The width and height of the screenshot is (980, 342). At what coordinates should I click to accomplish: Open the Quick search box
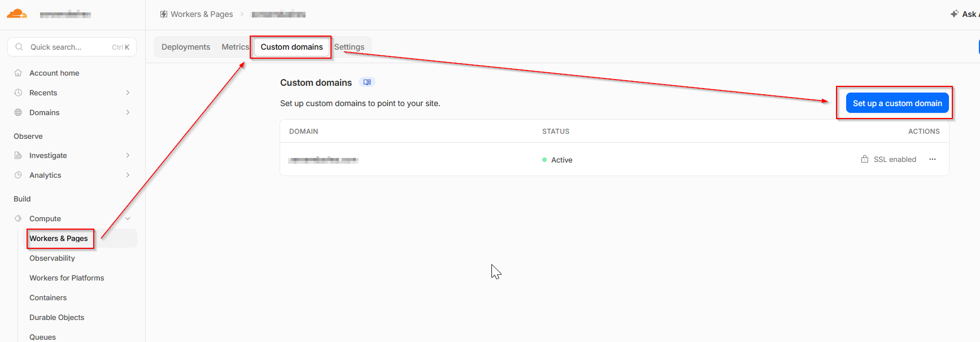coord(72,47)
